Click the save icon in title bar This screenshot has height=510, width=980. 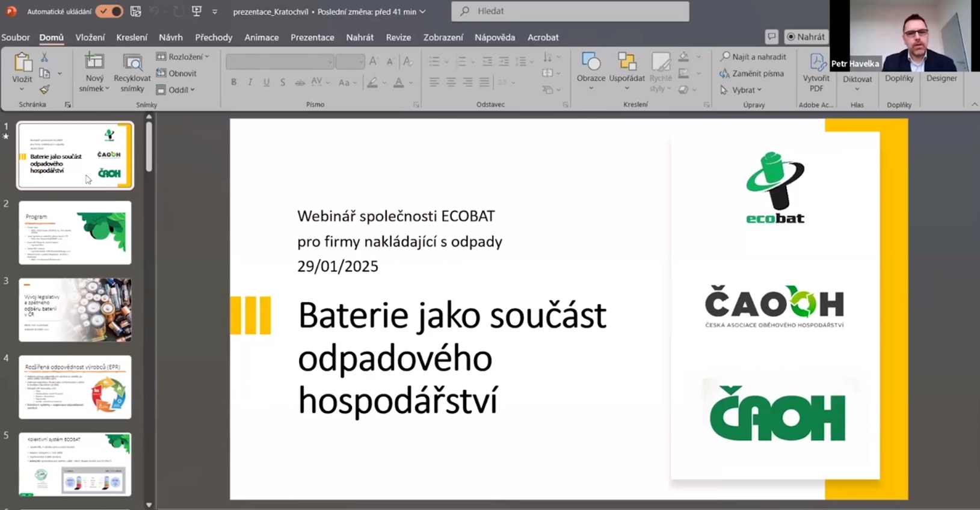pyautogui.click(x=136, y=11)
